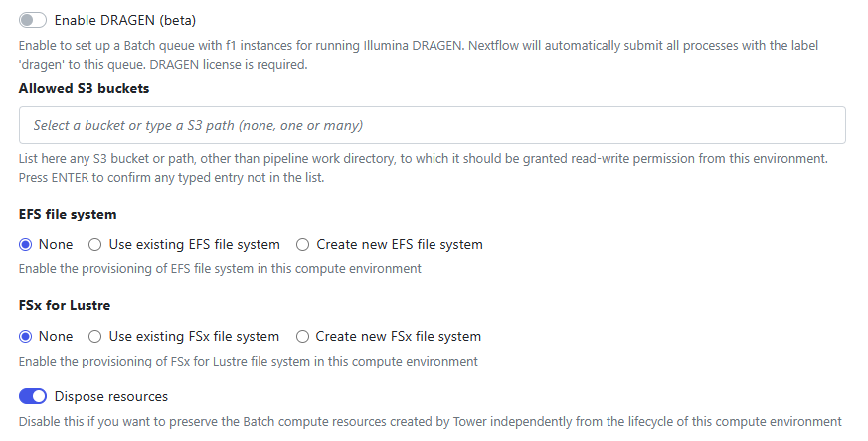This screenshot has height=441, width=868.
Task: Click the 'Allowed S3 buckets' field heading
Action: [85, 88]
